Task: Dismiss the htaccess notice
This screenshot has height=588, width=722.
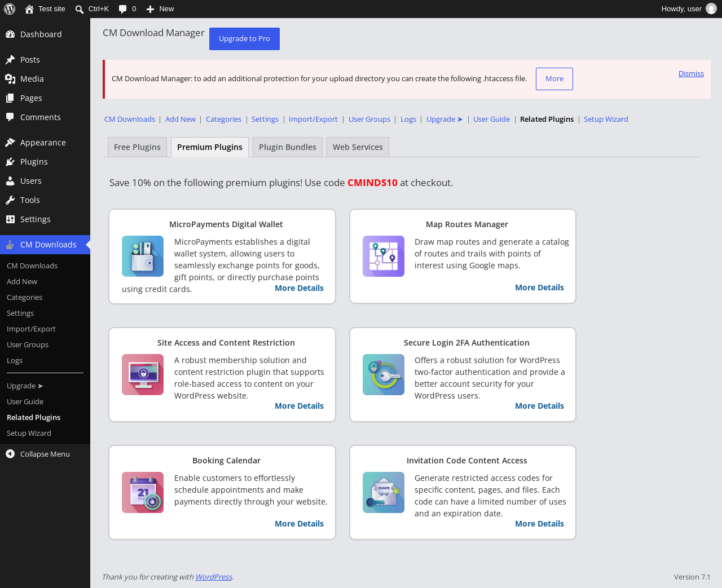Action: 691,73
